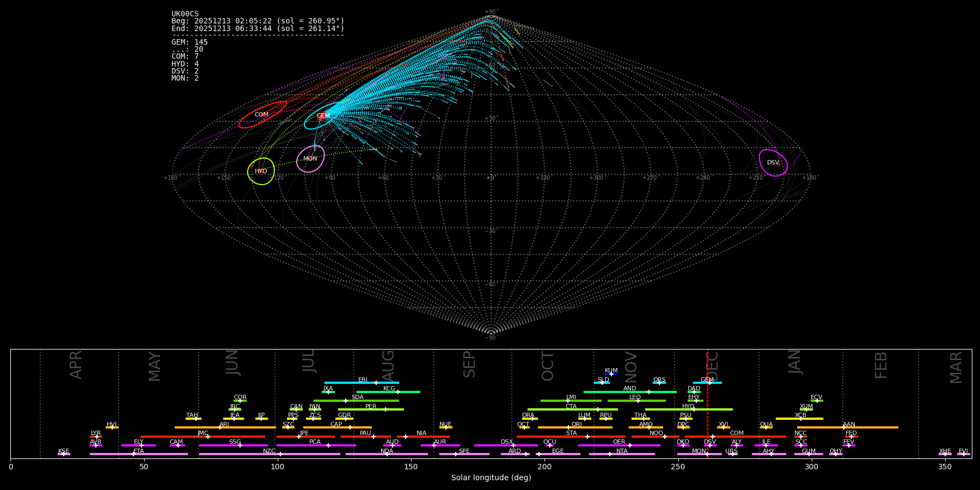Viewport: 980px width, 490px height.
Task: Click the ORI shower label in timeline
Action: point(577,425)
